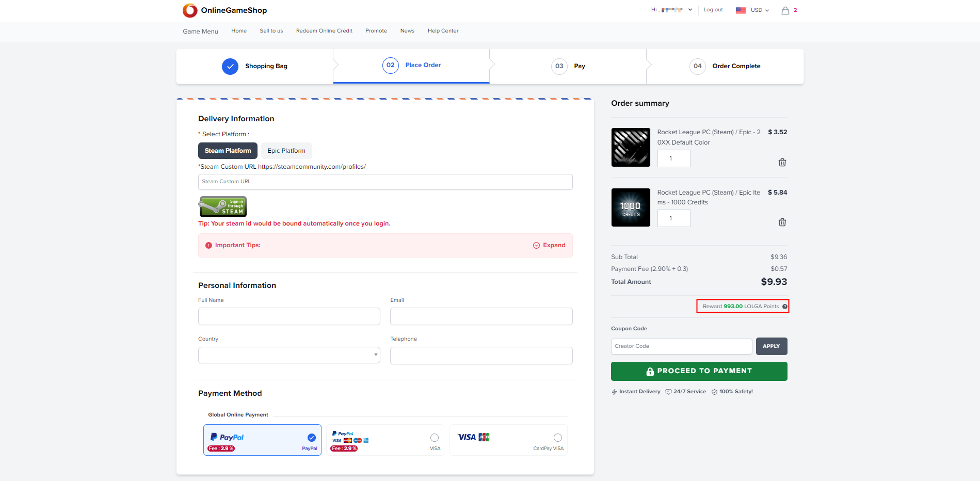Click the PayPal logo in first payment option

pos(227,437)
